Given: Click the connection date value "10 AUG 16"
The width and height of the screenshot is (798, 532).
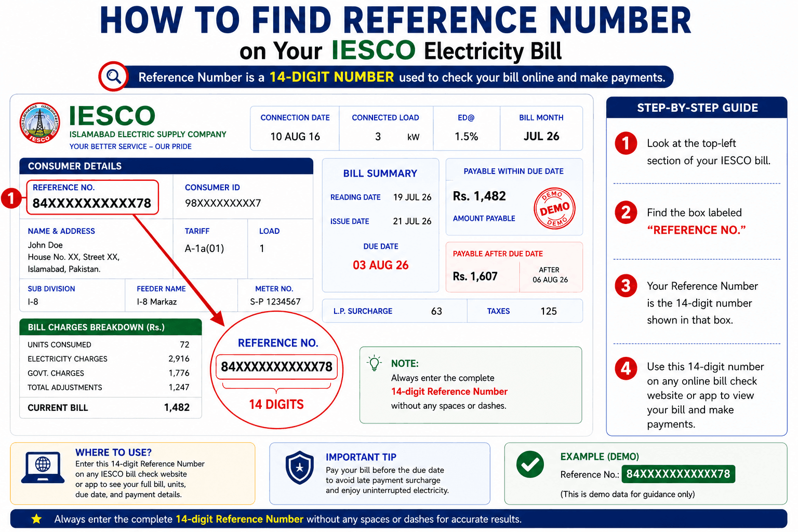Looking at the screenshot, I should (x=295, y=137).
